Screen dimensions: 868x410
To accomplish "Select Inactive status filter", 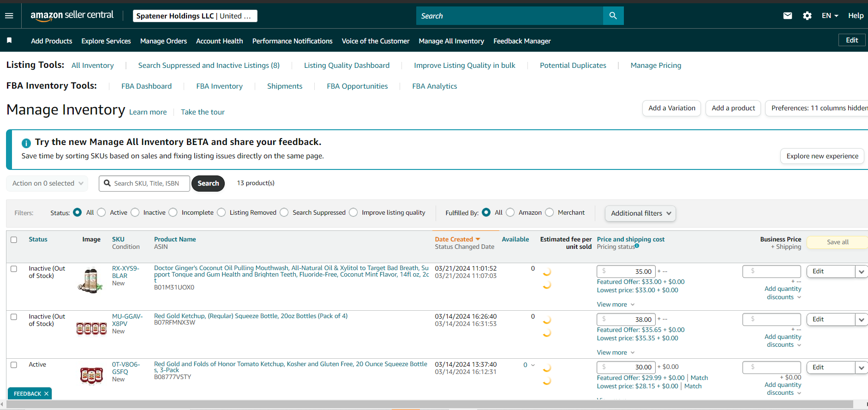I will pyautogui.click(x=135, y=212).
